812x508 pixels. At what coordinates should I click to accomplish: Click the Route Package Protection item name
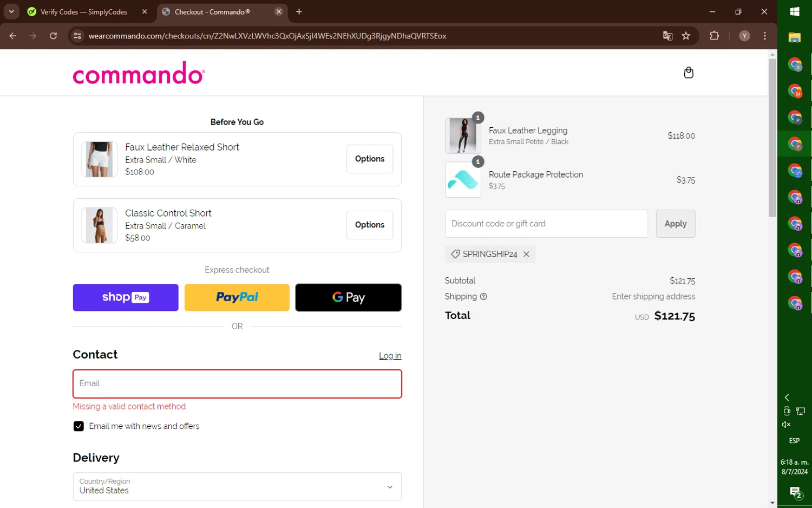(536, 174)
